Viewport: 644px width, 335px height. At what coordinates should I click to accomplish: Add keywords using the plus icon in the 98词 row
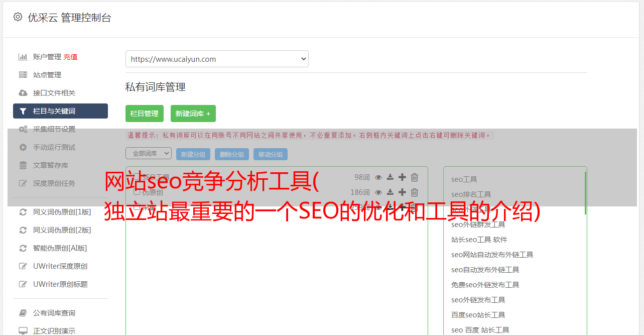[x=402, y=177]
